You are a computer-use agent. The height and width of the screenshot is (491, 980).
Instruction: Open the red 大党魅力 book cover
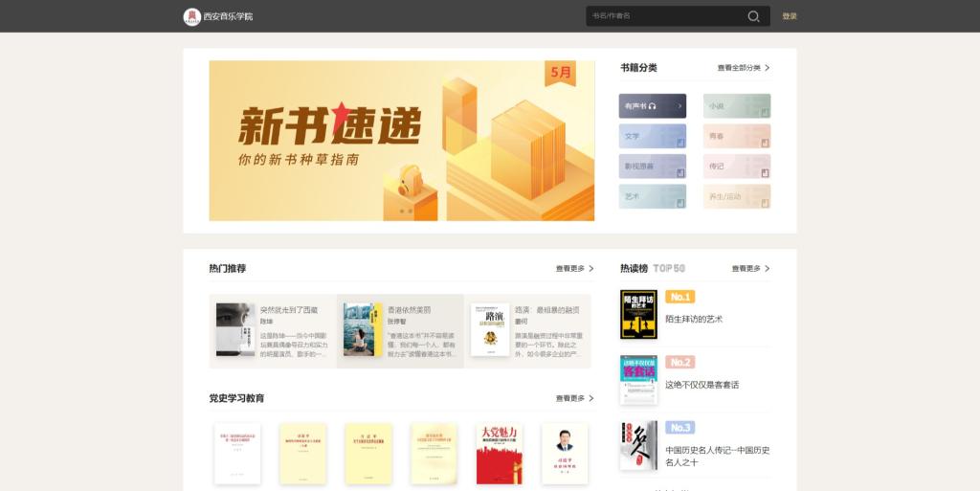pos(499,454)
